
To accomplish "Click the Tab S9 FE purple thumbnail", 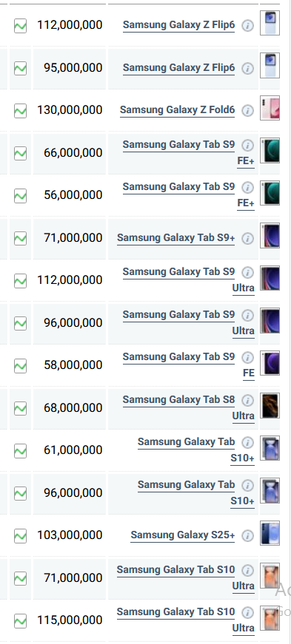I will coord(270,363).
